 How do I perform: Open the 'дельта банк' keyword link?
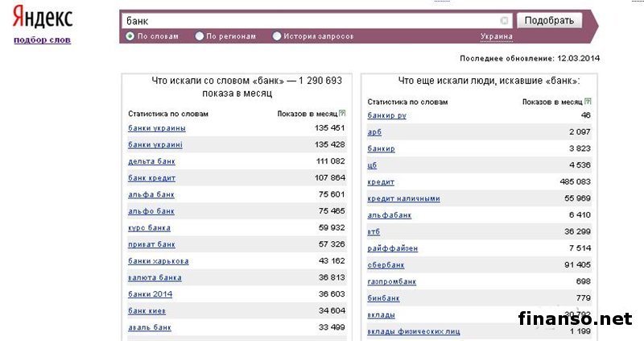tap(151, 161)
